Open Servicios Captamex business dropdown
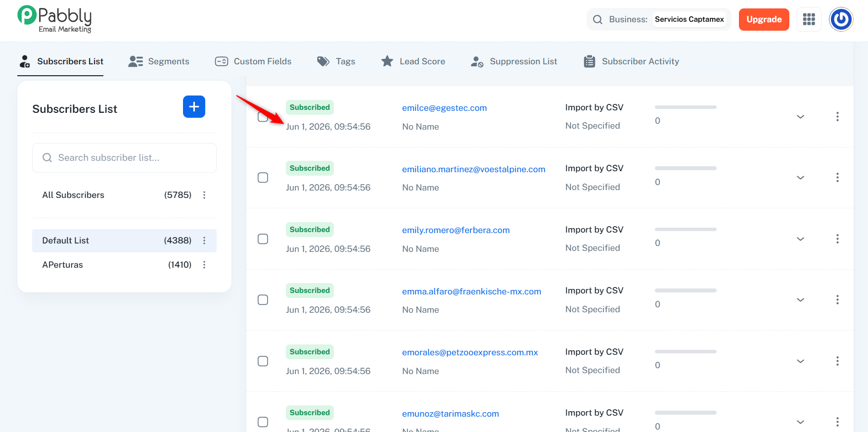This screenshot has width=868, height=432. point(689,19)
